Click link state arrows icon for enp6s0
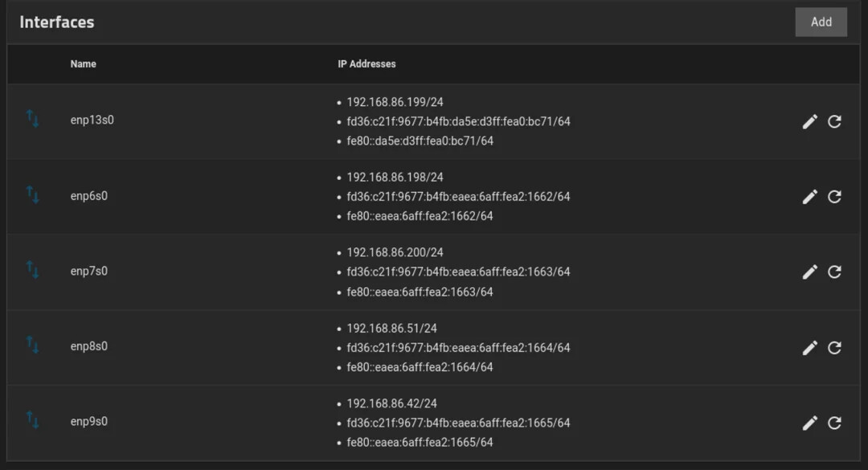 tap(33, 194)
